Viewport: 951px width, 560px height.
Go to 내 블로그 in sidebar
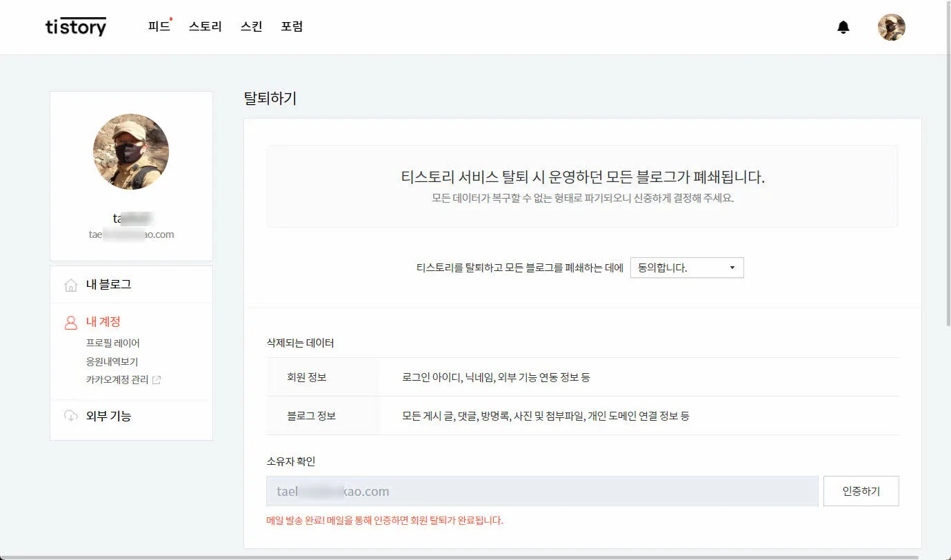click(x=108, y=284)
